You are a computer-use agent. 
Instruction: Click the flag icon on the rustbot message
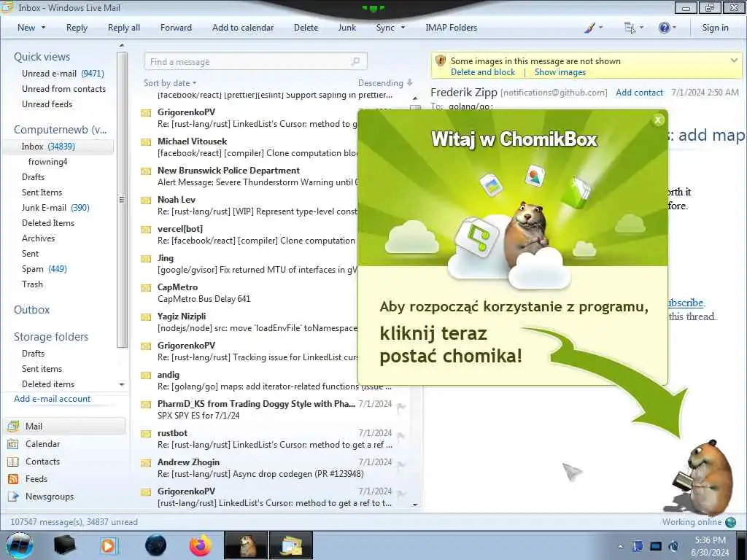pos(400,436)
